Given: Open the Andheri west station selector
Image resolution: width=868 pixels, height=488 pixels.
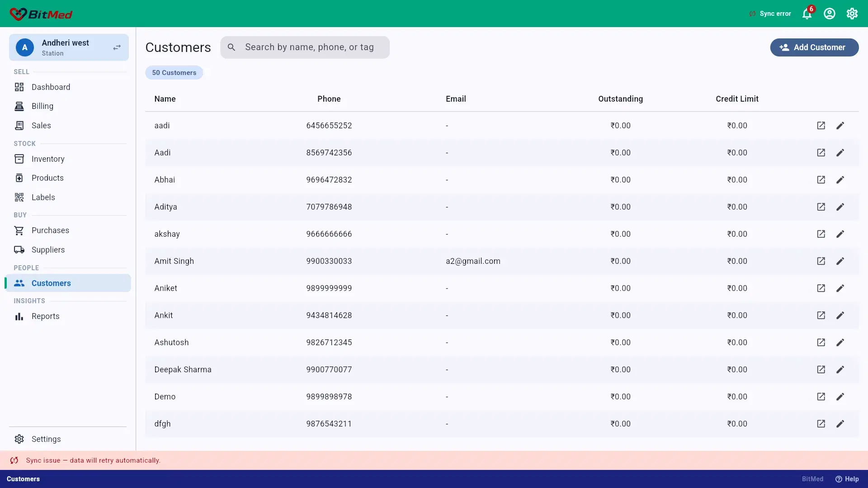Looking at the screenshot, I should pos(69,47).
